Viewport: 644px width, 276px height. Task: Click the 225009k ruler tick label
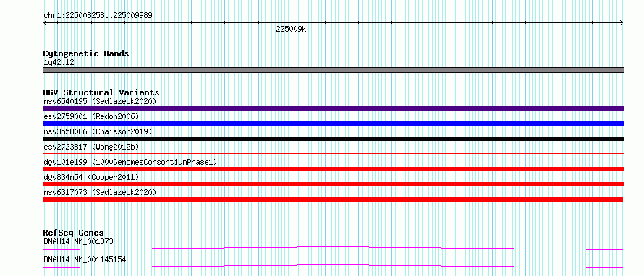pos(291,29)
